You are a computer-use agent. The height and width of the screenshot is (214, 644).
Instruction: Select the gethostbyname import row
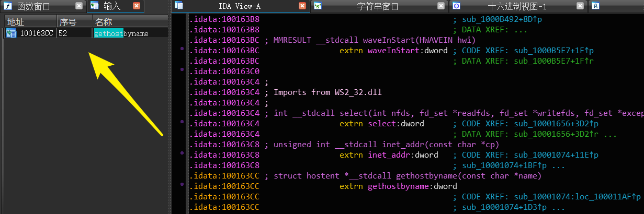pos(86,33)
